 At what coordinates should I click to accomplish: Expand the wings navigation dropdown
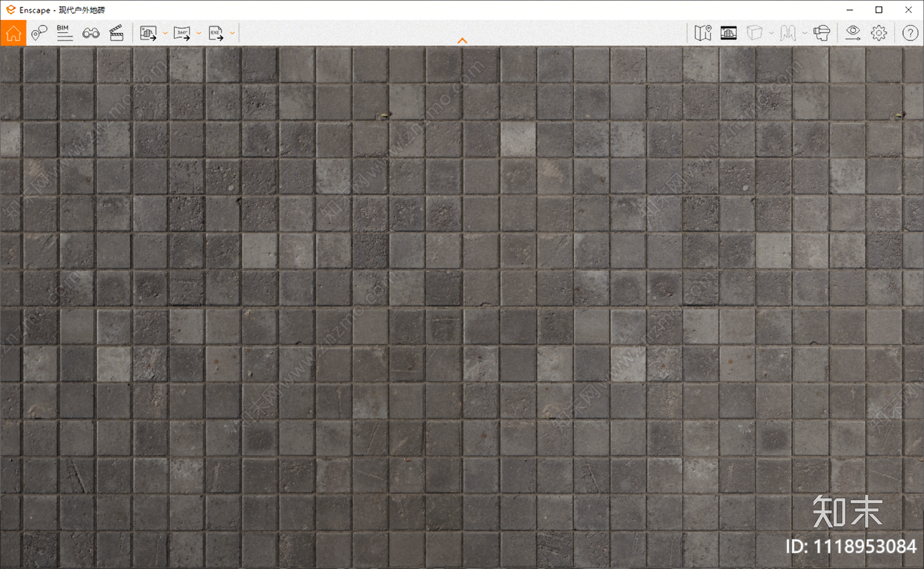click(x=804, y=34)
